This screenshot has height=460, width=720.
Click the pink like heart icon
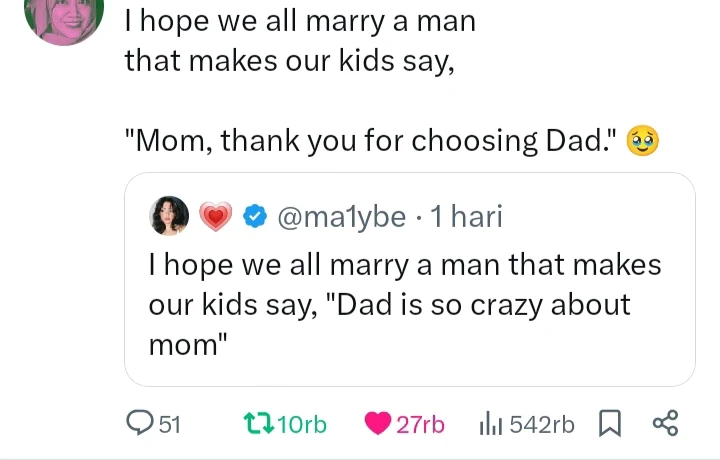point(378,424)
